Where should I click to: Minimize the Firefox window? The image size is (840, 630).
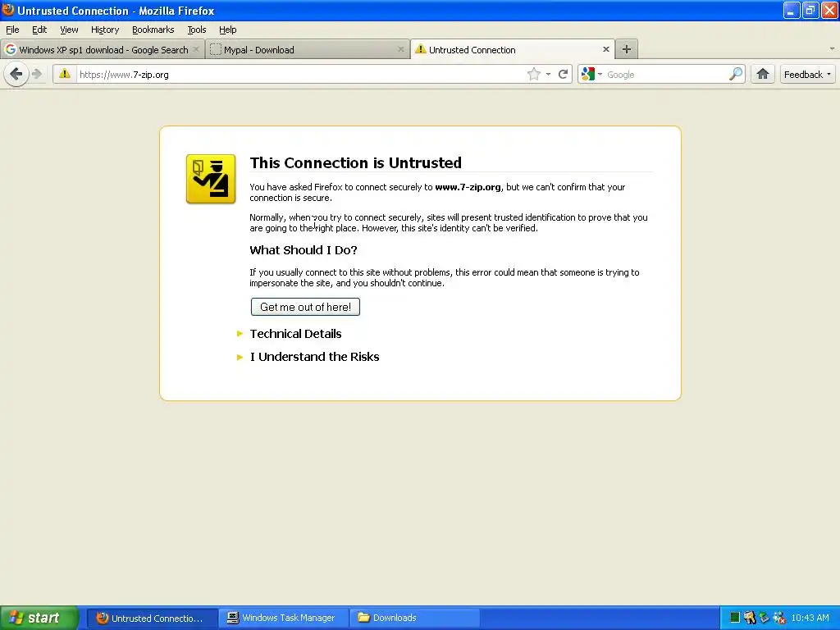click(x=792, y=10)
